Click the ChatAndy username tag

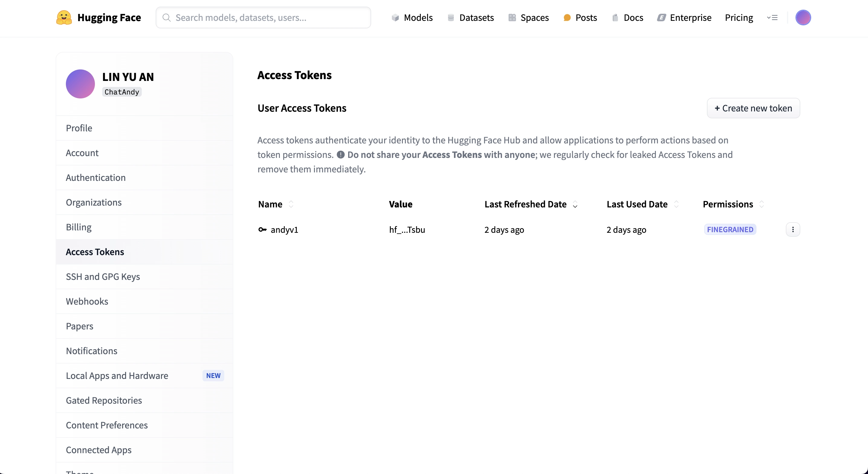click(x=121, y=92)
